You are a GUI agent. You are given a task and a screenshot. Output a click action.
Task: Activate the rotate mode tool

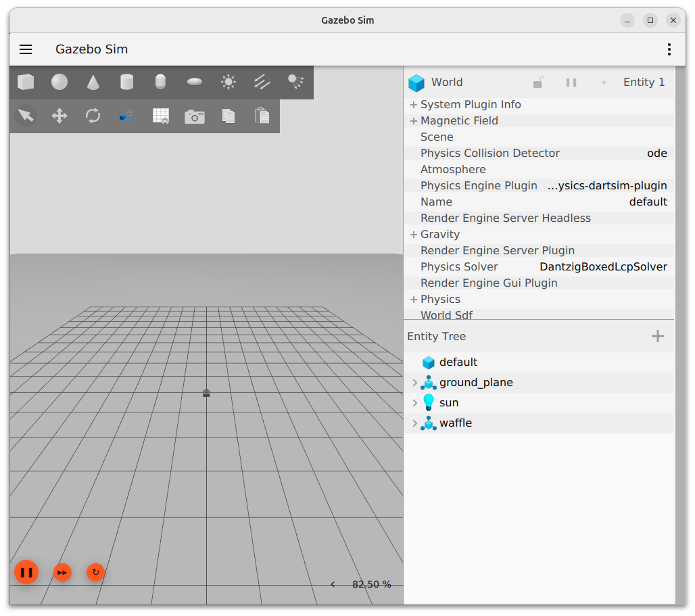tap(93, 116)
